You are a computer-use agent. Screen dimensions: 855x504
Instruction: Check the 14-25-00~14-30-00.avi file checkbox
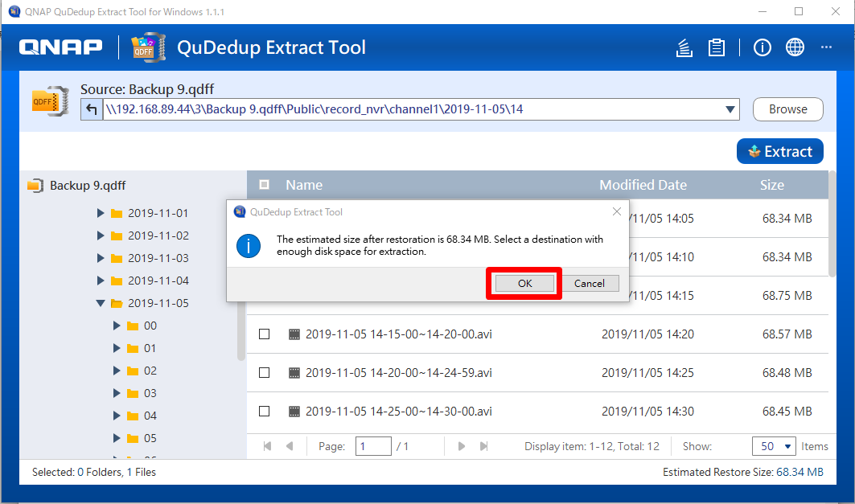264,412
